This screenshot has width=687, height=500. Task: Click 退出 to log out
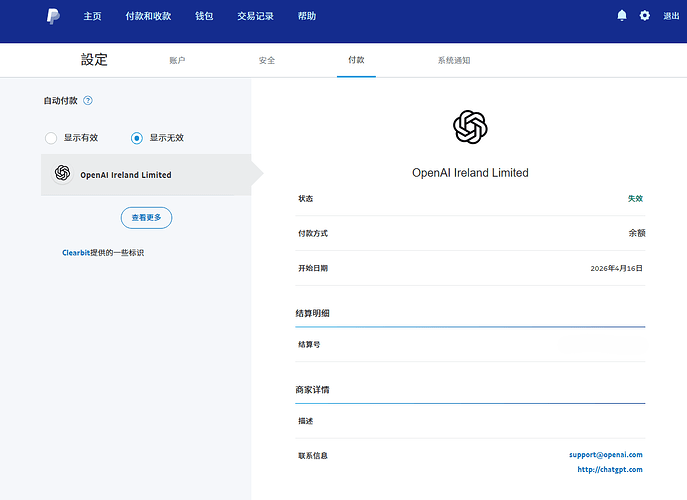coord(671,16)
